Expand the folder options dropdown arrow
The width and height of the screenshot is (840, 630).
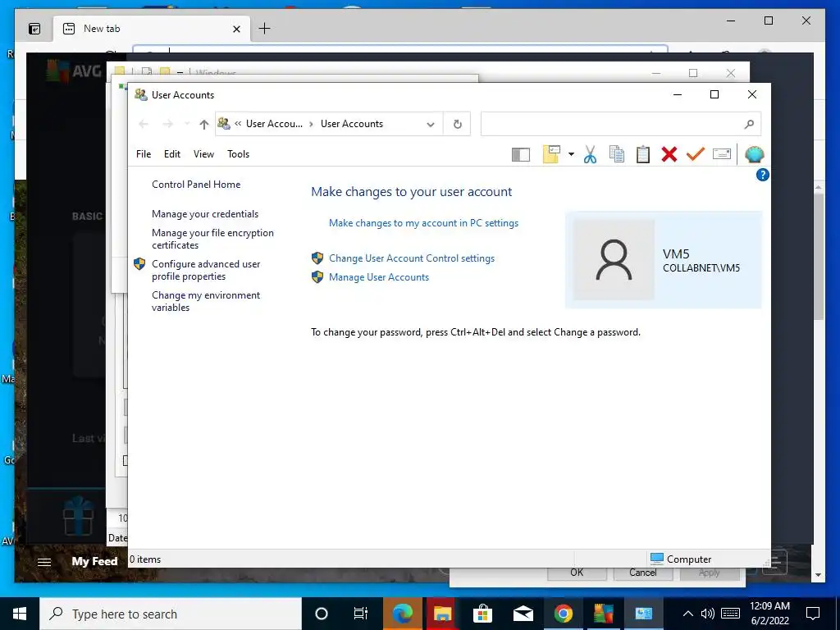pyautogui.click(x=571, y=155)
